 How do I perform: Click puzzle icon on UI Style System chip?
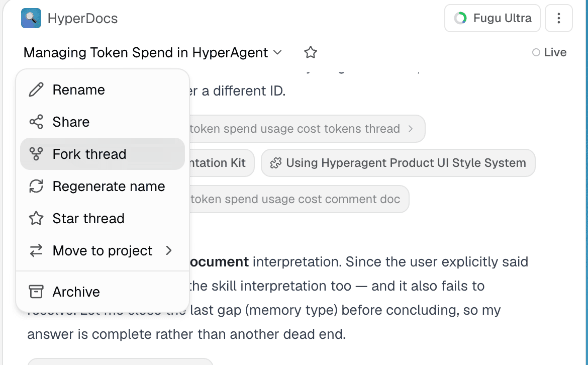tap(275, 163)
